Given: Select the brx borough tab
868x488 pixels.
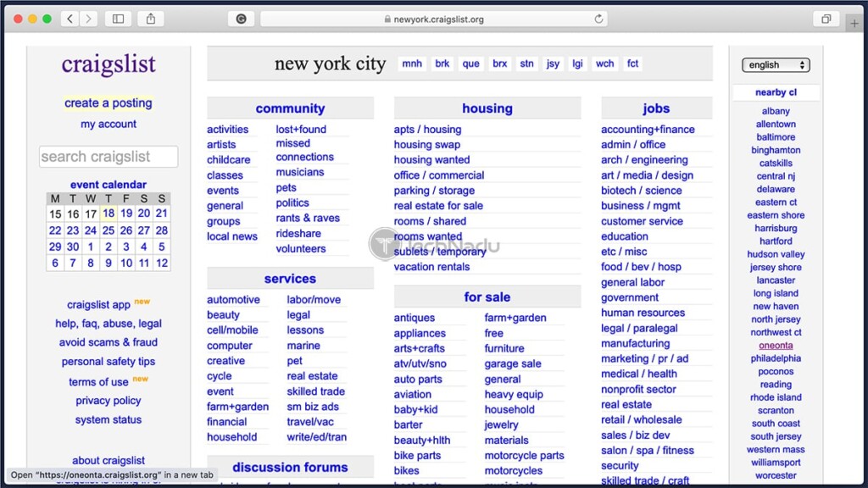Looking at the screenshot, I should pos(500,64).
